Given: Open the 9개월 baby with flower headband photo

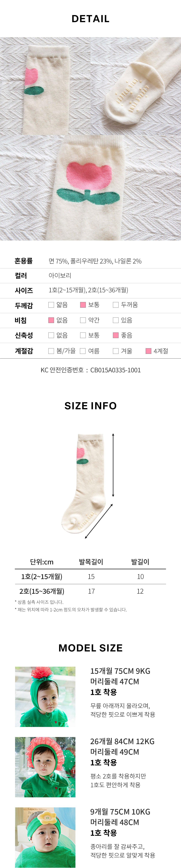Looking at the screenshot, I should click(45, 837).
